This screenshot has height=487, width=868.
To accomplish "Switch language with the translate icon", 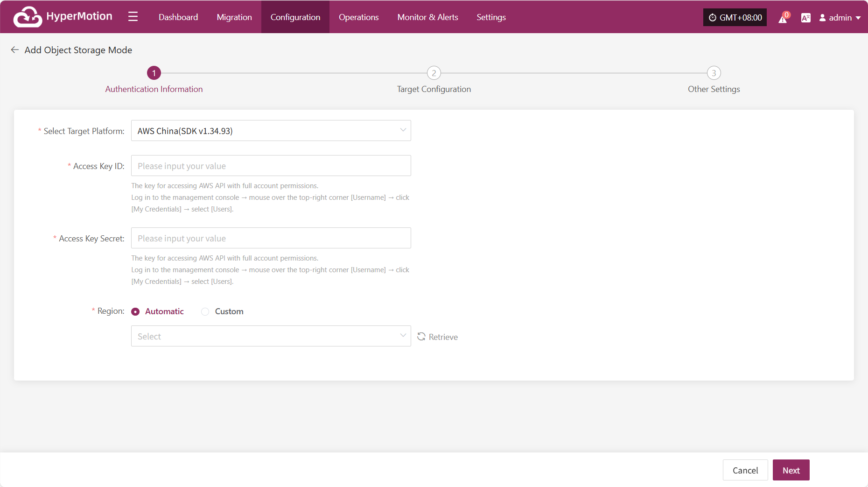I will coord(806,18).
